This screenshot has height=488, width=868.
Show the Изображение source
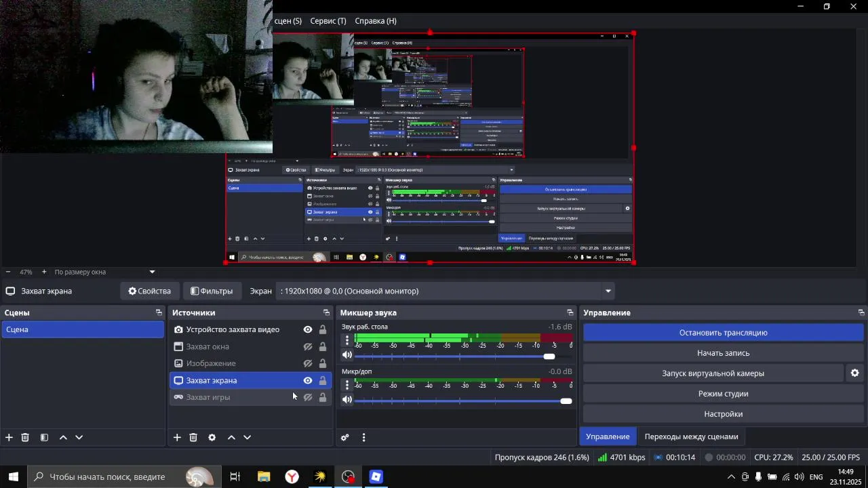coord(308,363)
